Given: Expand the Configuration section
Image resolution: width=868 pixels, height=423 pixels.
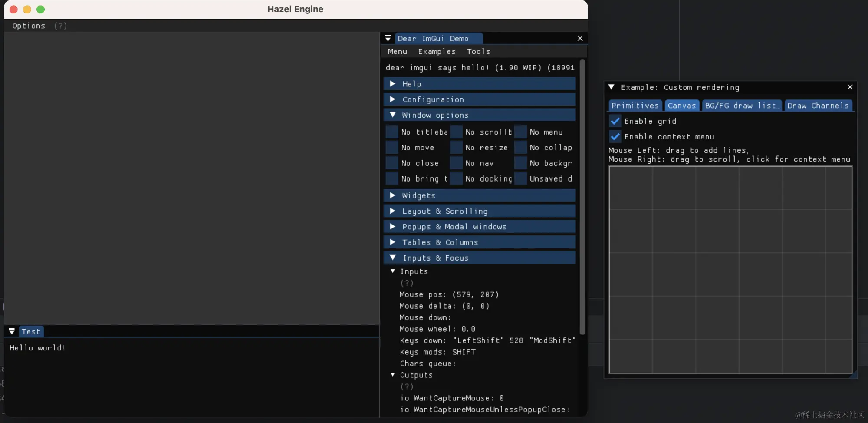Looking at the screenshot, I should click(480, 99).
